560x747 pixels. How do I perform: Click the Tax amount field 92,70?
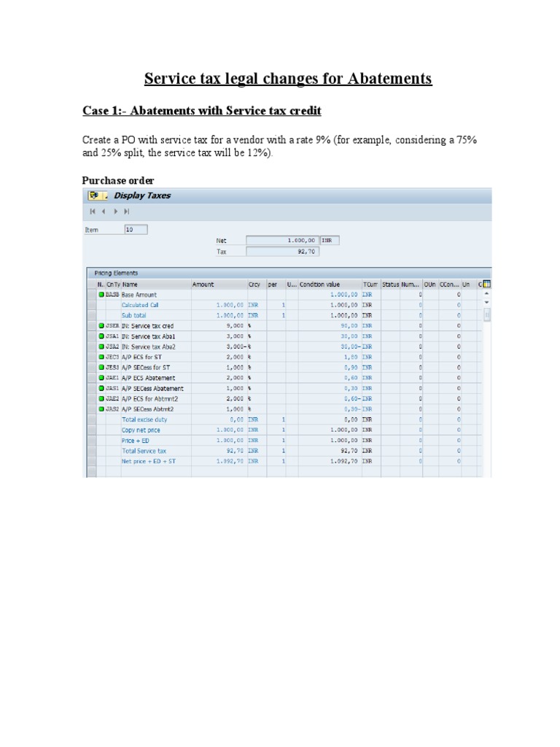[x=282, y=252]
